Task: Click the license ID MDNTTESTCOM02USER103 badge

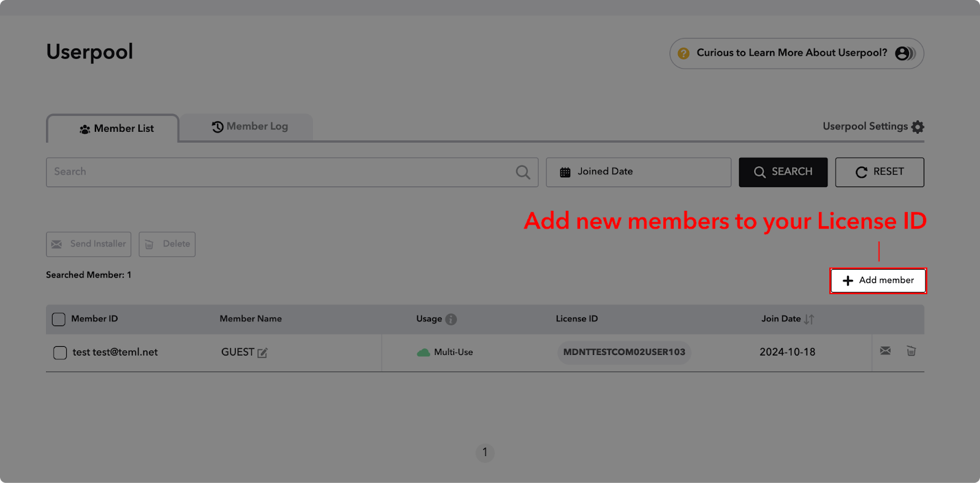Action: (624, 352)
